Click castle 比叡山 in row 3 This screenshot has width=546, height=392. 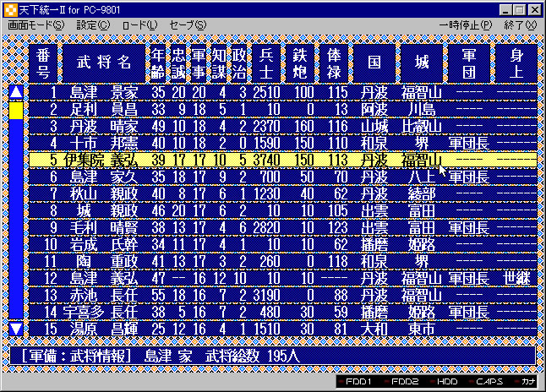coord(422,127)
